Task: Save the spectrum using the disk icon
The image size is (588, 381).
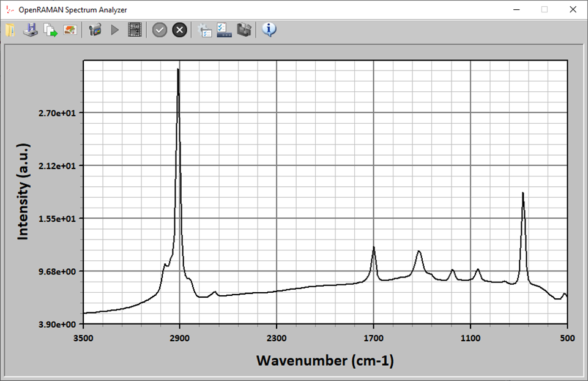Action: (x=31, y=30)
